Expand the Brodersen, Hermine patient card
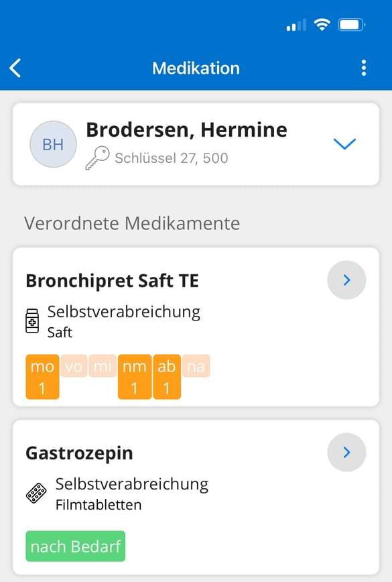 [345, 143]
